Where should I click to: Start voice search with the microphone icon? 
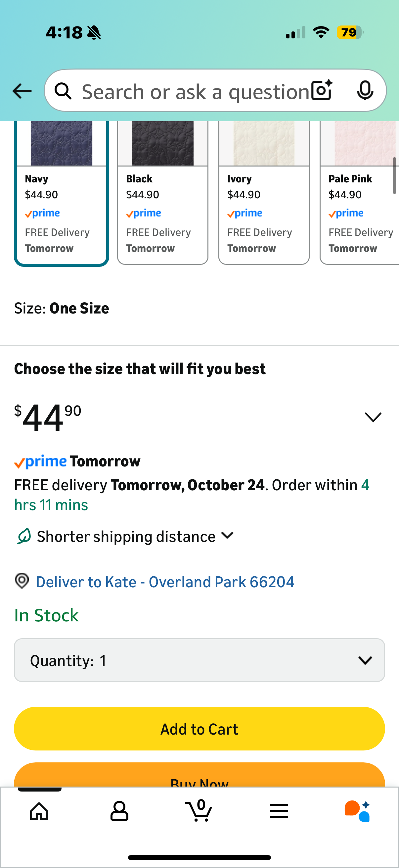click(366, 90)
